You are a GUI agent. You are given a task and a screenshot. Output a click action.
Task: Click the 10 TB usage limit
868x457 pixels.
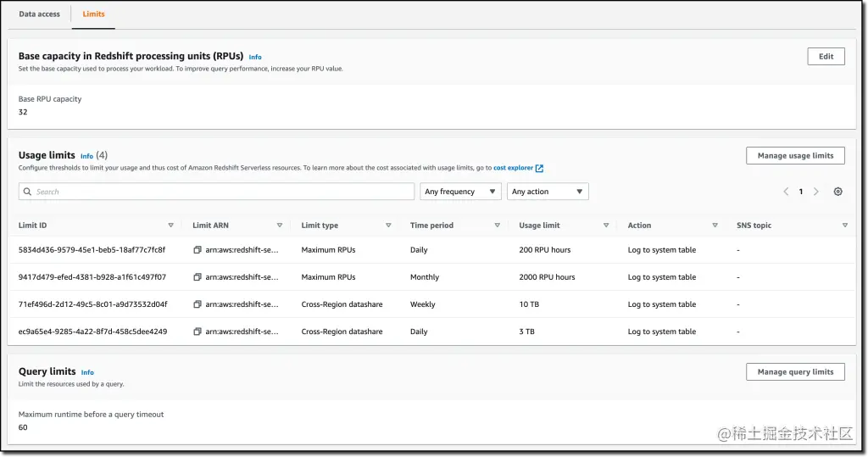tap(529, 304)
